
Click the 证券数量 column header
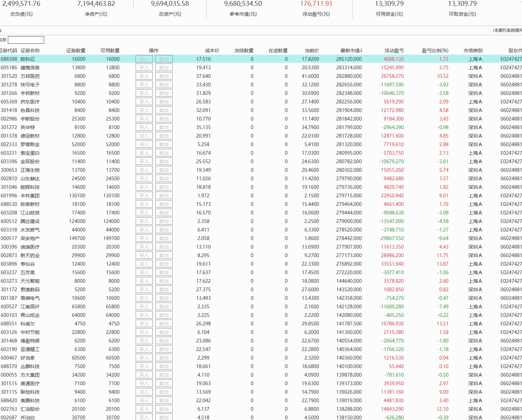pos(76,51)
